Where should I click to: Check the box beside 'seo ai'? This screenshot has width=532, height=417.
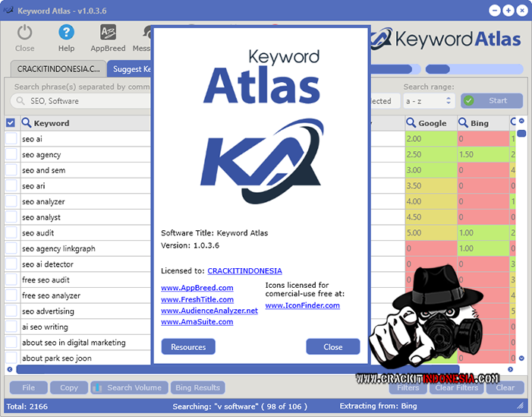[11, 139]
